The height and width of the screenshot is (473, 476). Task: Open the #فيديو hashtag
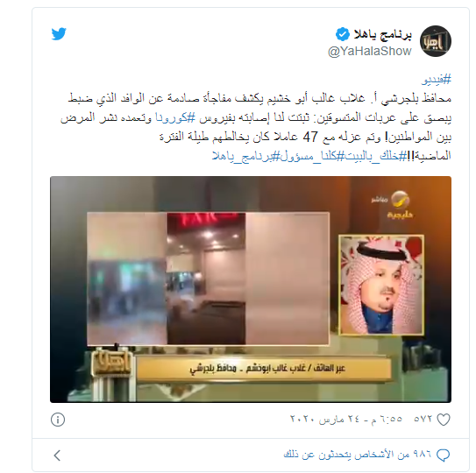pyautogui.click(x=437, y=80)
